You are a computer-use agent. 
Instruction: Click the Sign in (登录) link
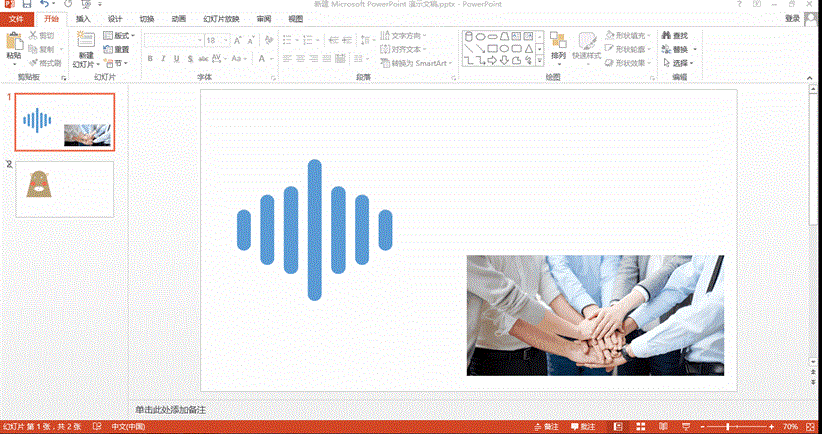pyautogui.click(x=792, y=18)
